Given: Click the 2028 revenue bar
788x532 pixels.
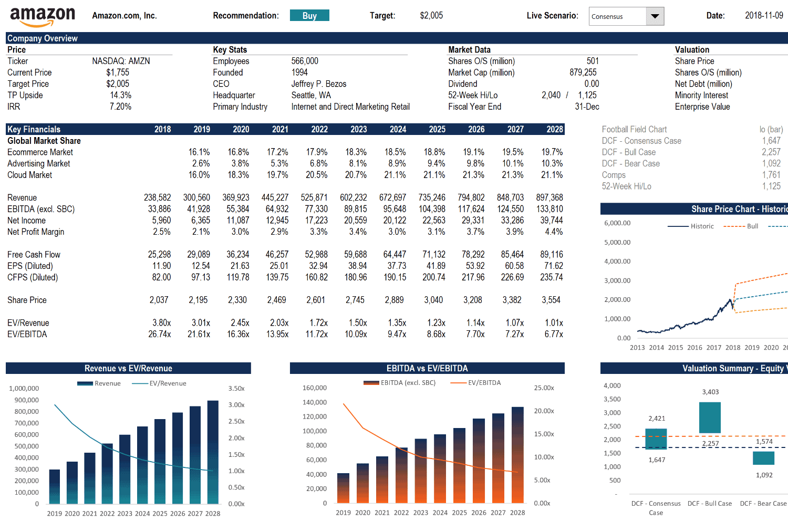Looking at the screenshot, I should [213, 452].
